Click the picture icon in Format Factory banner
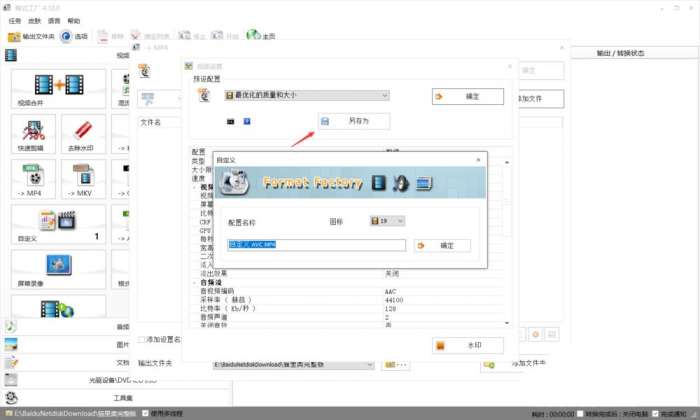This screenshot has height=420, width=700. (424, 183)
